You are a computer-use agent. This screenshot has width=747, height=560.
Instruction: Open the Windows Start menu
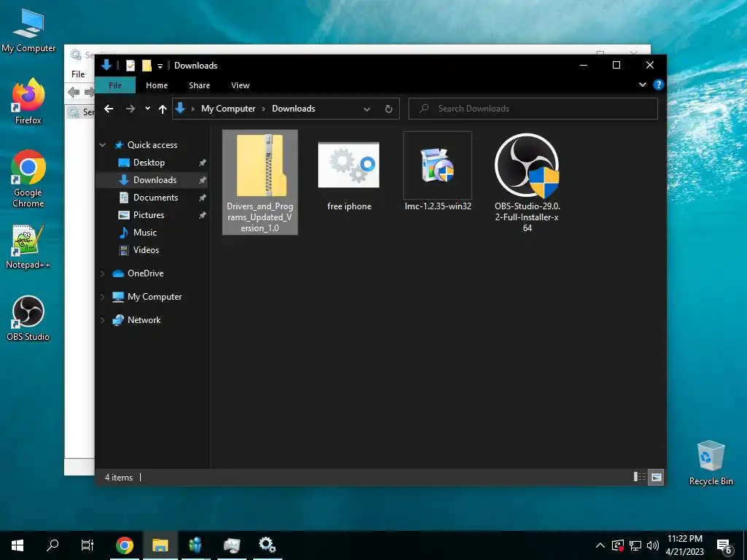18,545
